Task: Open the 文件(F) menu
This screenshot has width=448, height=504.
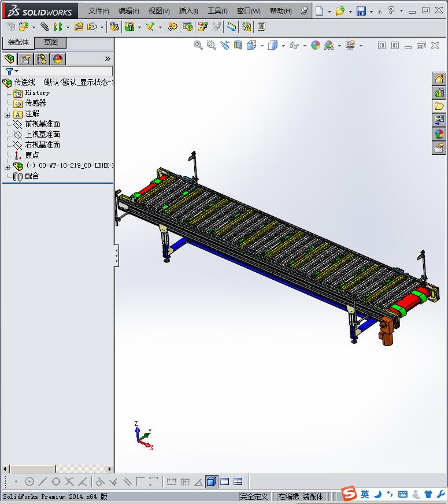Action: coord(99,11)
